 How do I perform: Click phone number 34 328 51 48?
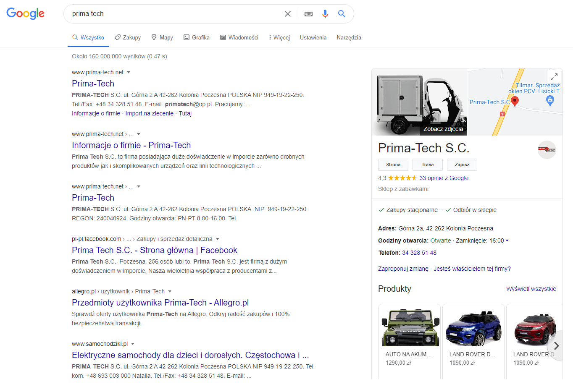point(419,253)
